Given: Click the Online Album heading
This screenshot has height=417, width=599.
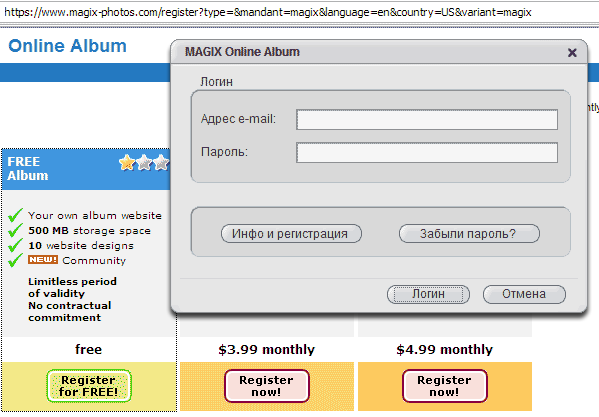Looking at the screenshot, I should (x=67, y=46).
